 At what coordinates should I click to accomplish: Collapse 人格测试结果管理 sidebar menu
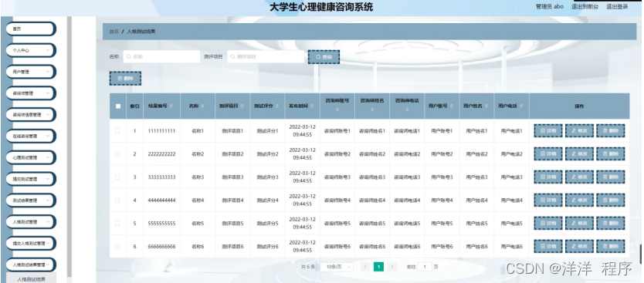[x=30, y=264]
